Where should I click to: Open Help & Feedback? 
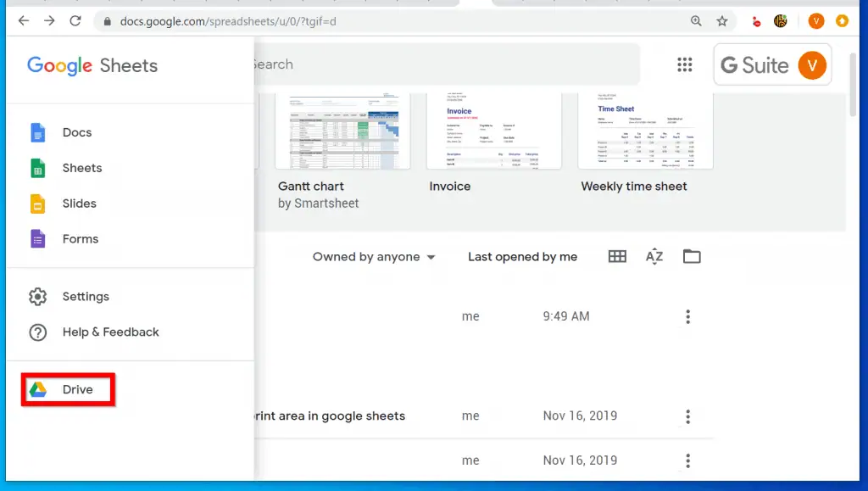130,332
